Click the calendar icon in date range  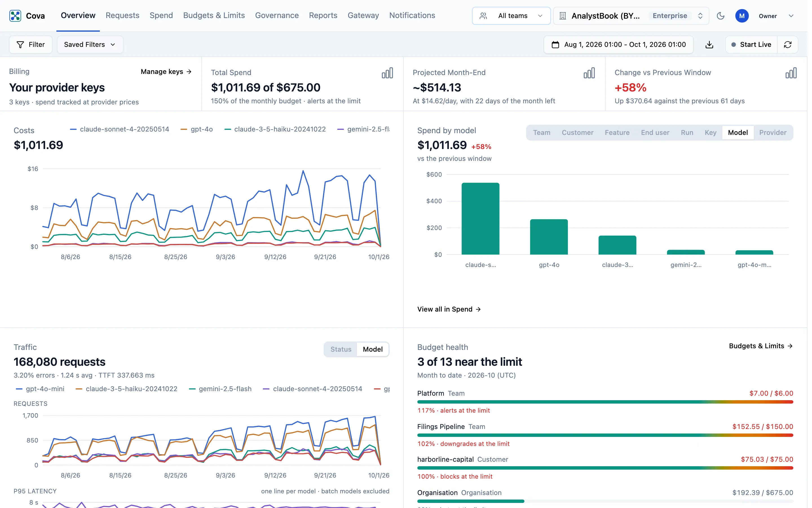click(x=555, y=45)
